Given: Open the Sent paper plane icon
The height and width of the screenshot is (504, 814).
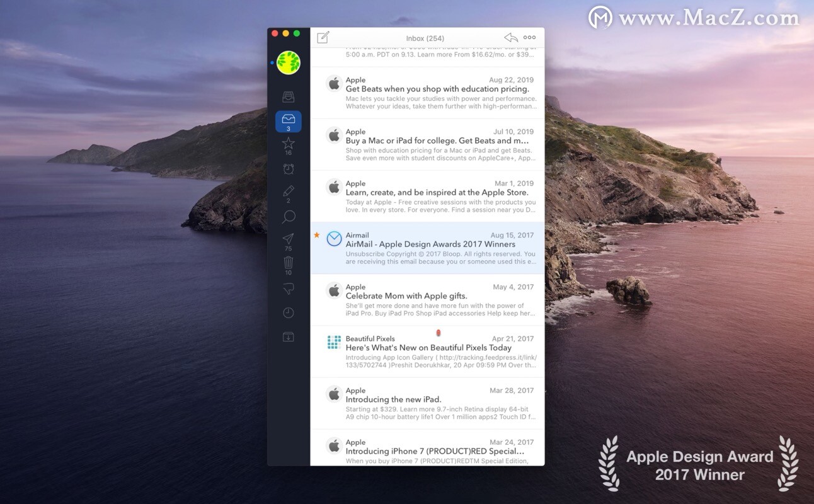Looking at the screenshot, I should 289,239.
